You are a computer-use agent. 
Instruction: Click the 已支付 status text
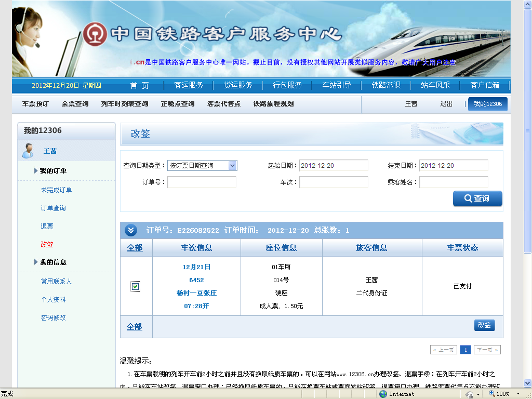point(462,286)
